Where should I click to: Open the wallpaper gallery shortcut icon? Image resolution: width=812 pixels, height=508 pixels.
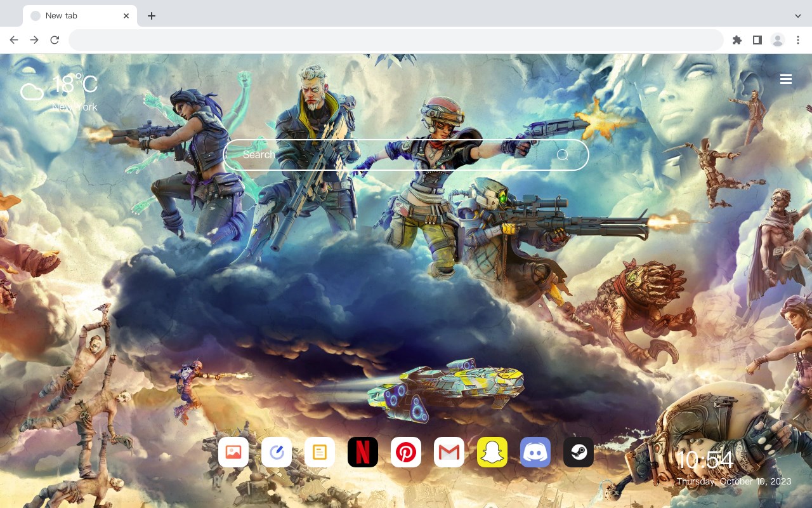pos(233,452)
